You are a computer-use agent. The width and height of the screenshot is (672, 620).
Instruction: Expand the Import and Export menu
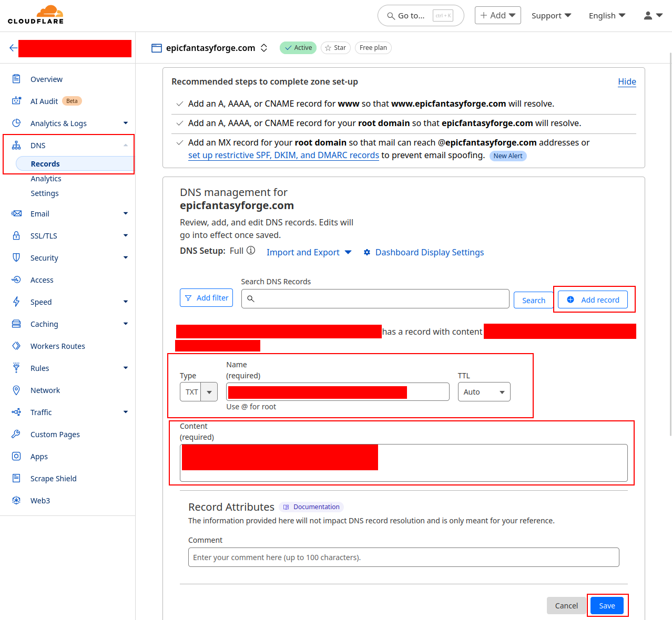[309, 253]
